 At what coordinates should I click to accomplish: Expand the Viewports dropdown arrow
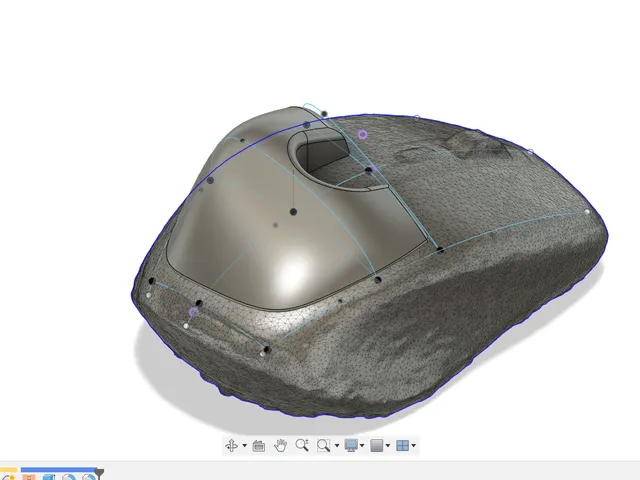413,445
